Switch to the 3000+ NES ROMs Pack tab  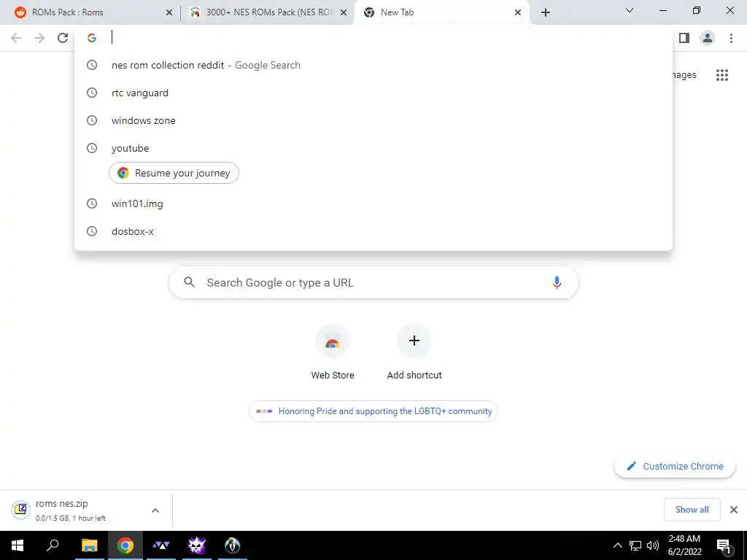click(268, 12)
